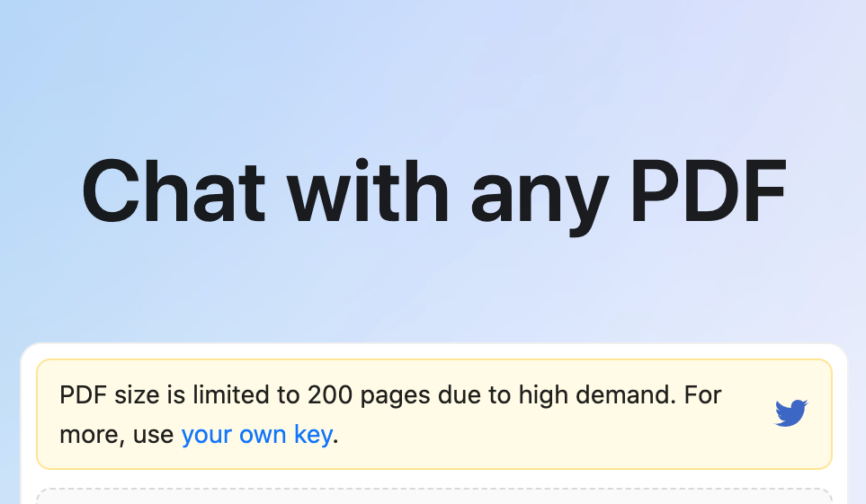Click the word "PDF" in the main title
Viewport: 866px width, 504px height.
coord(707,192)
